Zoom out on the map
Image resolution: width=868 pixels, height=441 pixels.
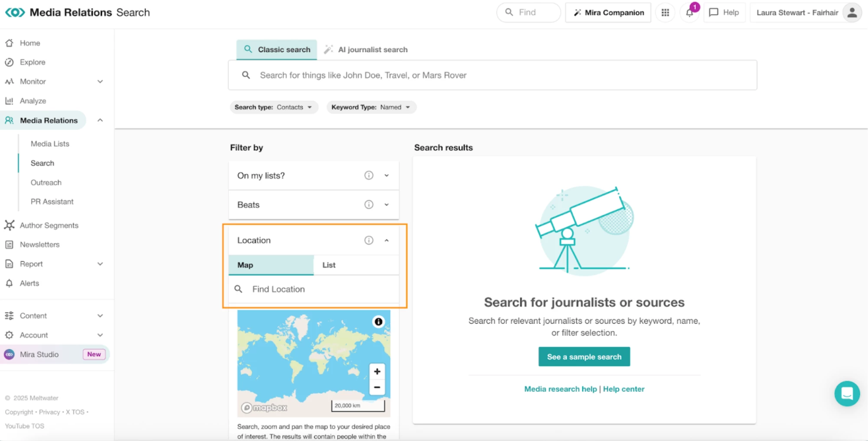tap(377, 387)
